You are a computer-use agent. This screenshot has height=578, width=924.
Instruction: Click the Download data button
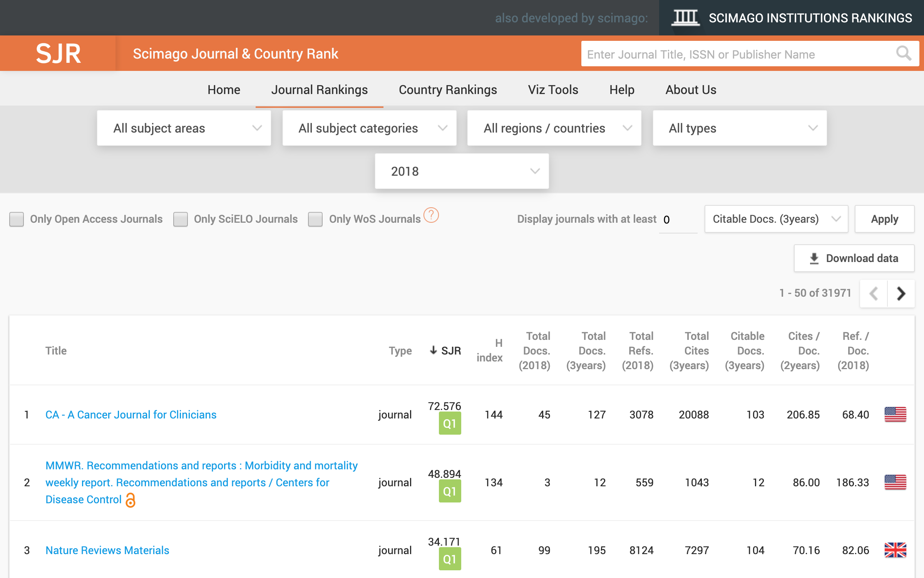(x=854, y=258)
